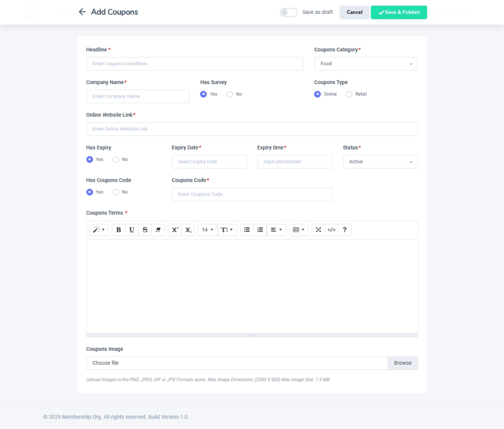Open the insert table dropdown

tap(299, 230)
